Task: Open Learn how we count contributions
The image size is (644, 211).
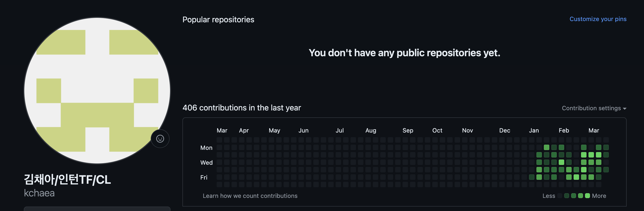Action: (x=250, y=196)
